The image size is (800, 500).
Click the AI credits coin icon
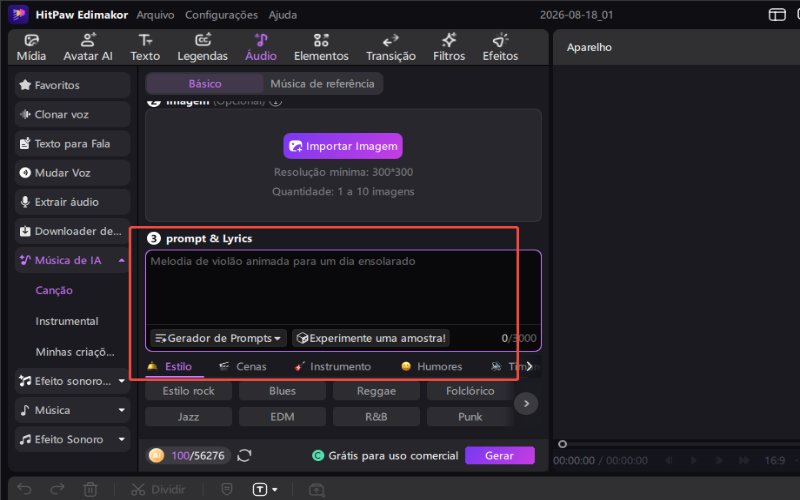point(156,455)
